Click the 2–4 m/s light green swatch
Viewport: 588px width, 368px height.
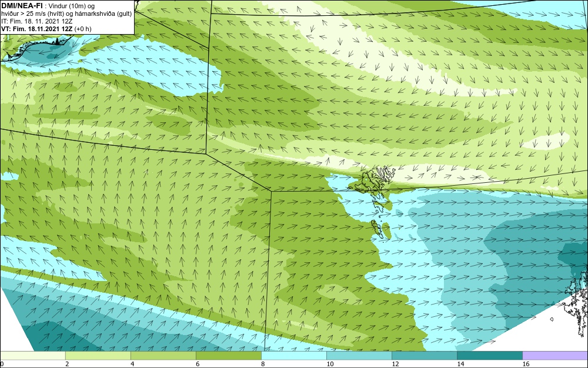pos(98,355)
